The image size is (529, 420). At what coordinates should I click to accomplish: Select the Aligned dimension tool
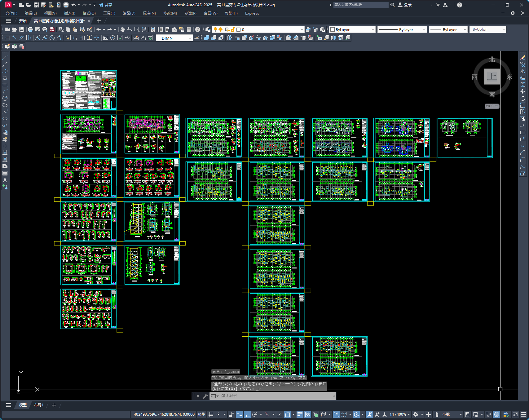[15, 38]
